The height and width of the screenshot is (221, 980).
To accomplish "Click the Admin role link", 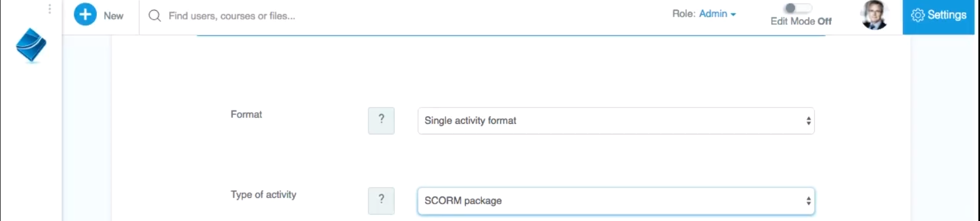I will (713, 14).
